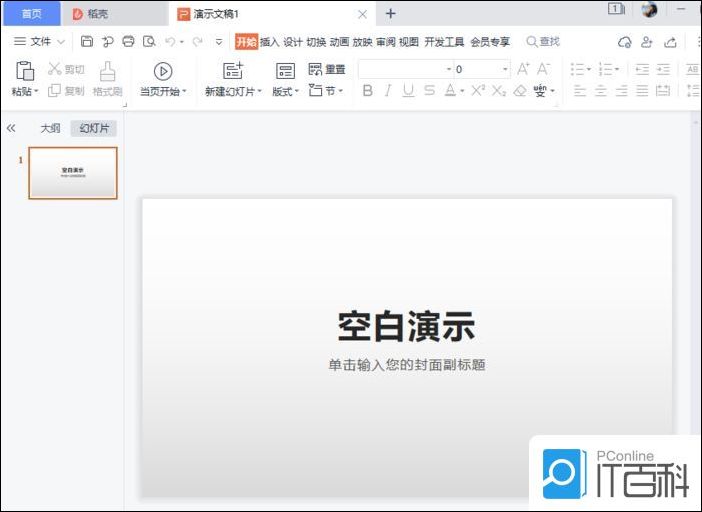Switch to the Animation (动画) tab
Screen dimensions: 702x512
pyautogui.click(x=339, y=42)
